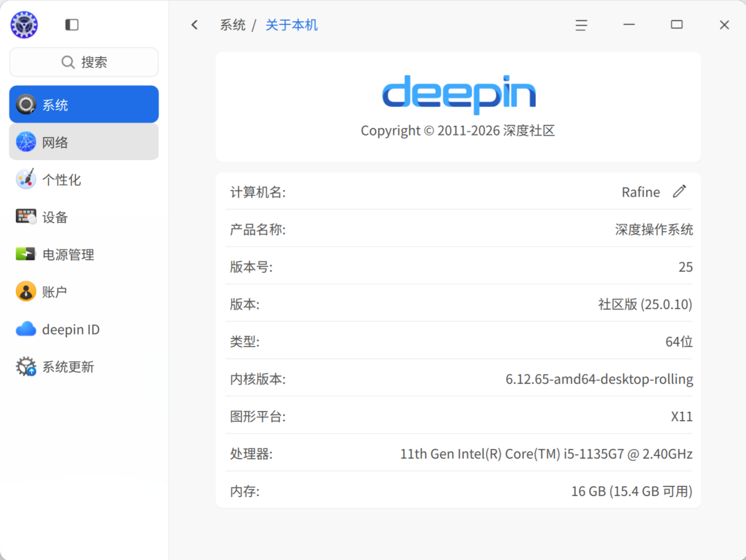Select the 网络 sidebar entry

coord(83,142)
